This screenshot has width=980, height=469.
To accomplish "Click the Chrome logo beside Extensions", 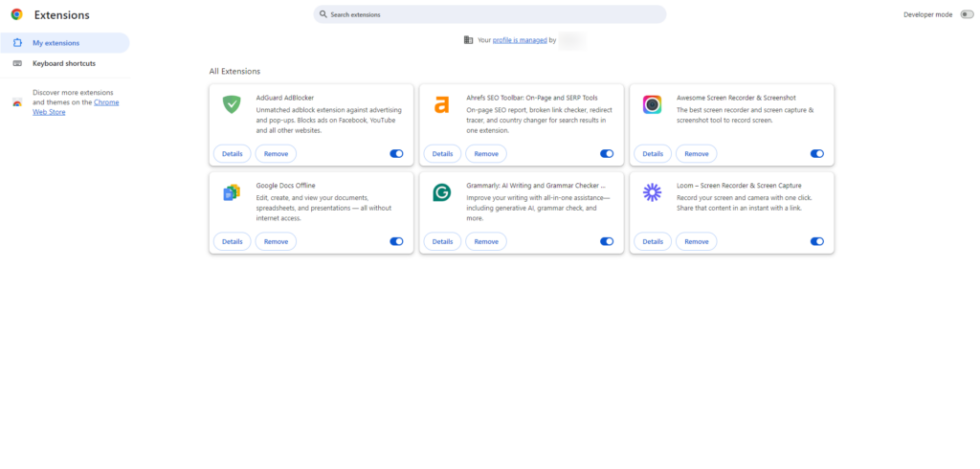I will coord(17,15).
